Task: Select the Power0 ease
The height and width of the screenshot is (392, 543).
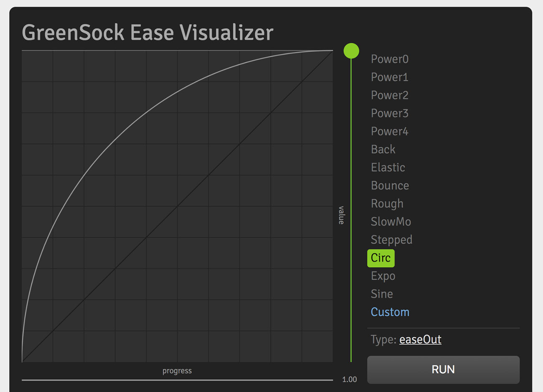Action: pyautogui.click(x=390, y=59)
